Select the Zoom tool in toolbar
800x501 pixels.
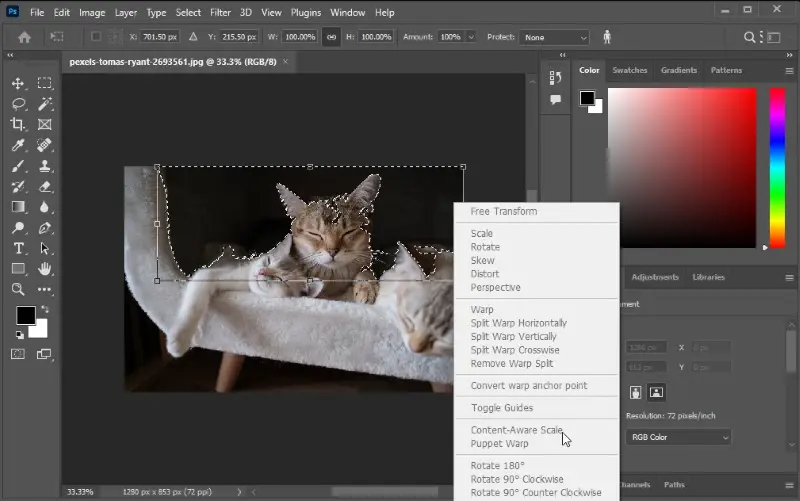click(x=18, y=289)
